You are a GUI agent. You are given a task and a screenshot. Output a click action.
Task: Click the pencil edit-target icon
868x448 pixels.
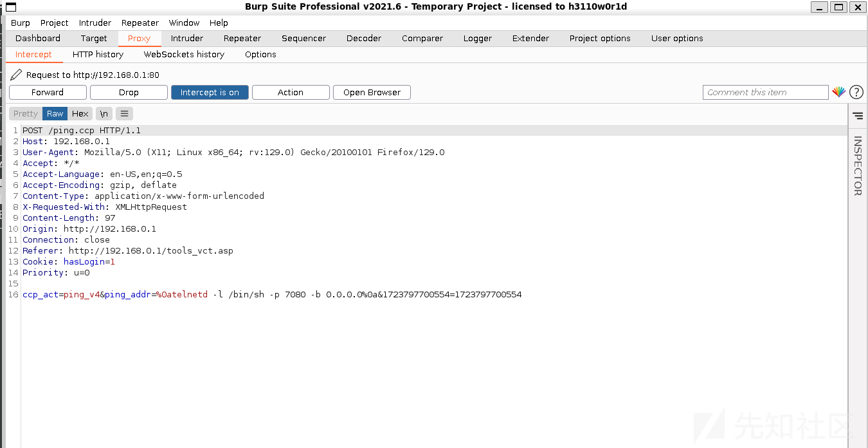point(16,75)
